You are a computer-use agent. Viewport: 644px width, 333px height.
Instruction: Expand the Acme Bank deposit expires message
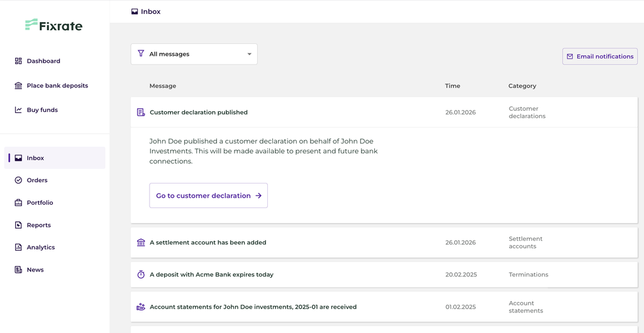coord(211,275)
